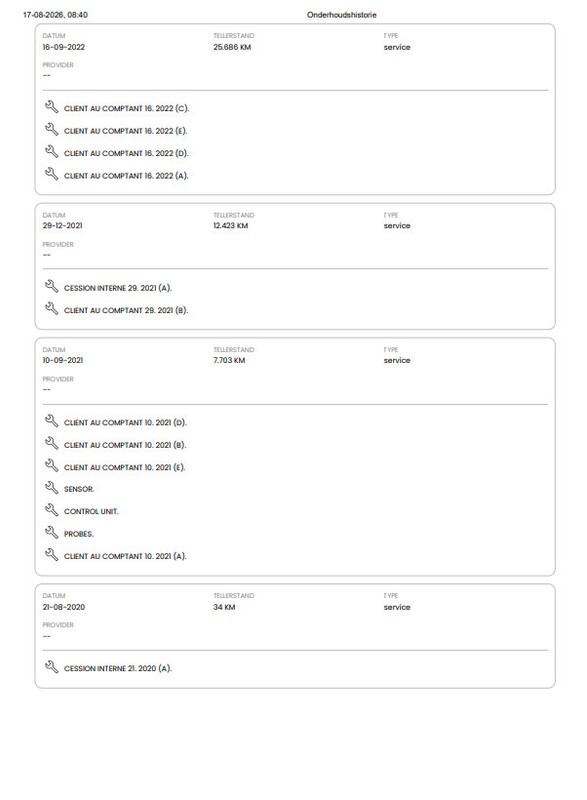
Task: Click wrench icon beside CESSION INTERNE 29. 2021 (A)
Action: click(52, 287)
